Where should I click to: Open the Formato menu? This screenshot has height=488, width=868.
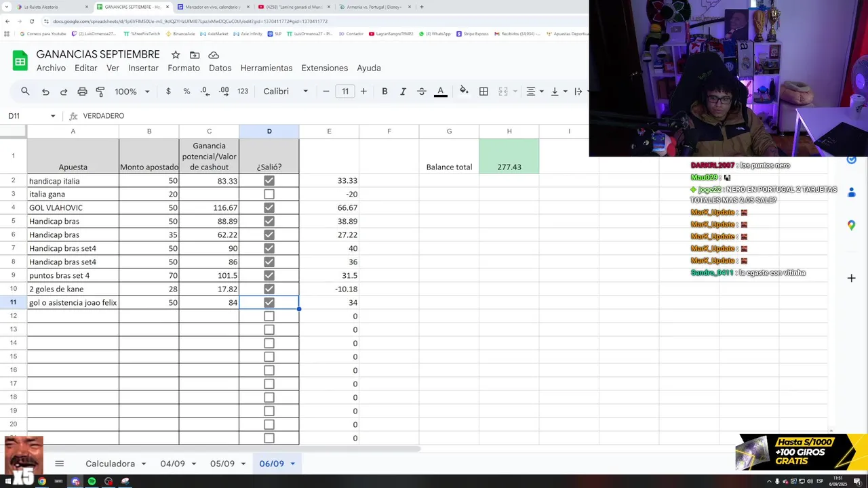pos(184,68)
